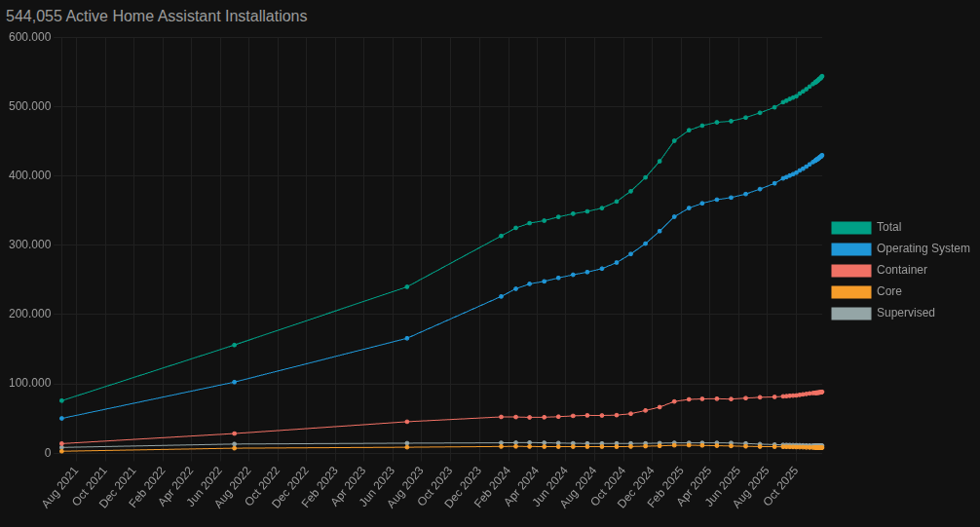
Task: Click the red Container legend color box
Action: (850, 270)
